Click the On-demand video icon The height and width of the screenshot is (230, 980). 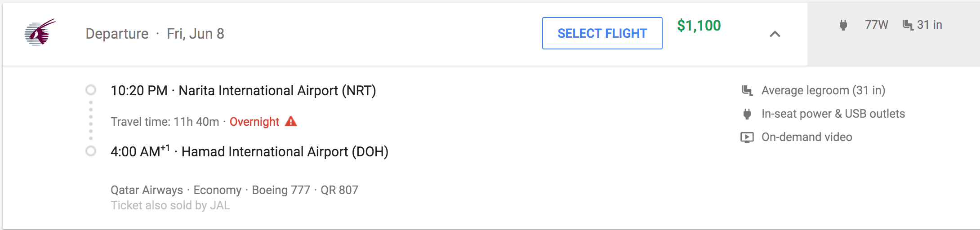click(747, 137)
